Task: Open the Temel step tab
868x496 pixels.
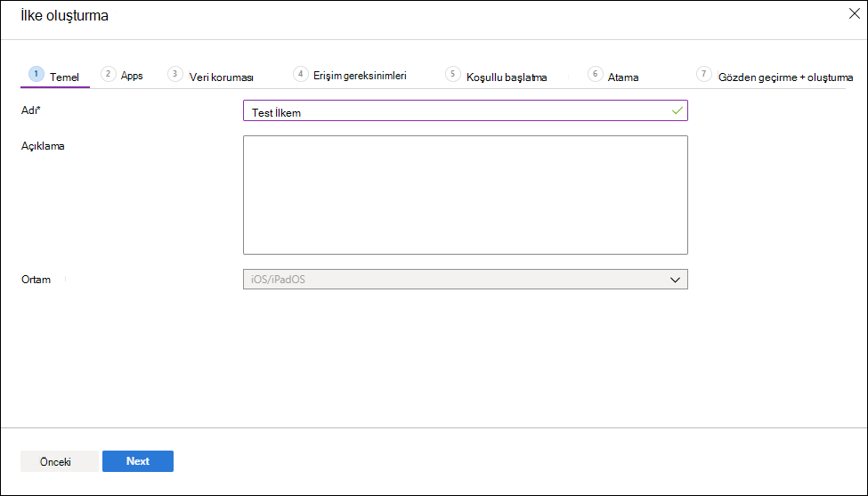Action: click(54, 76)
